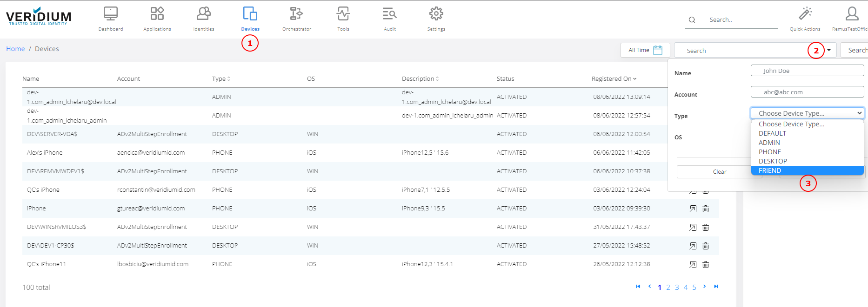Expand the search filter dropdown arrow

829,50
